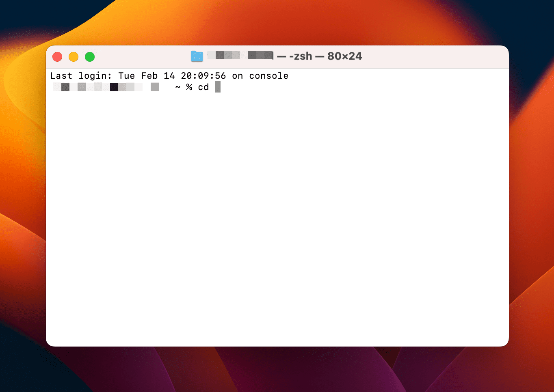Click the '-zsh — 80×24' window title
The image size is (554, 392).
coord(325,56)
